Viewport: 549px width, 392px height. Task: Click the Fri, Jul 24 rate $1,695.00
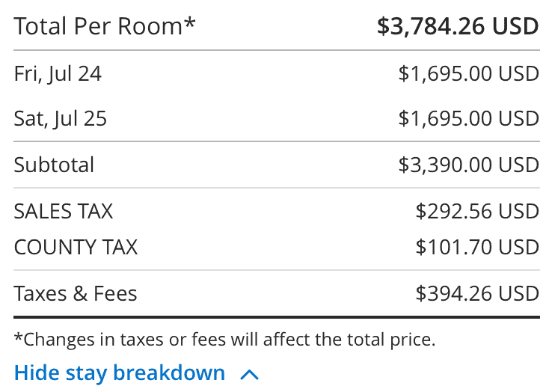[468, 74]
